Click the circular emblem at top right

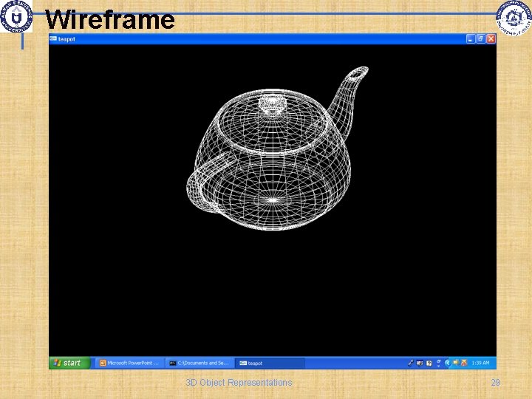tap(514, 18)
